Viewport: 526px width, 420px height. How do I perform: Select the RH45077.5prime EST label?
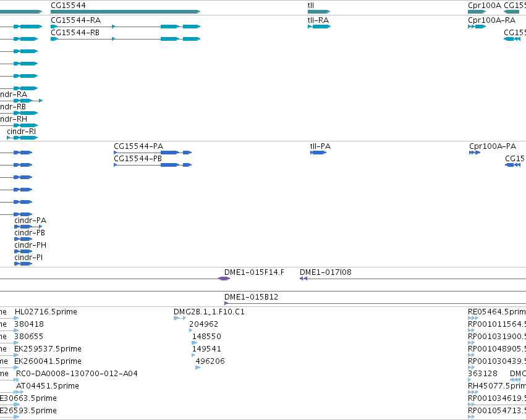497,386
